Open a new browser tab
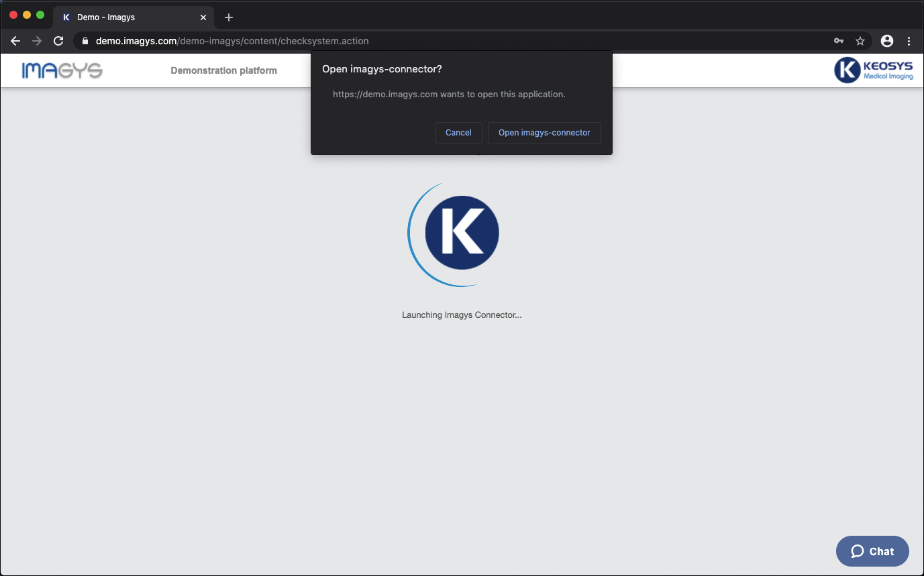The image size is (924, 576). pos(229,17)
